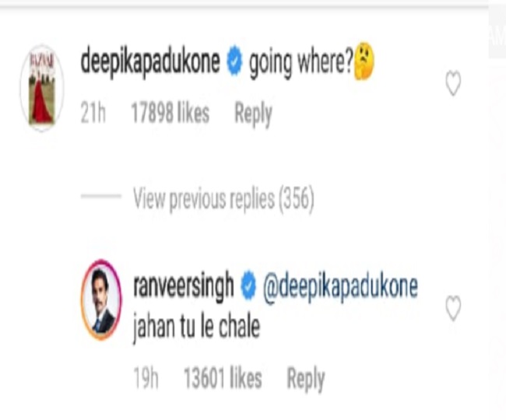Click the ranveersingh username
The height and width of the screenshot is (420, 506).
coord(183,286)
